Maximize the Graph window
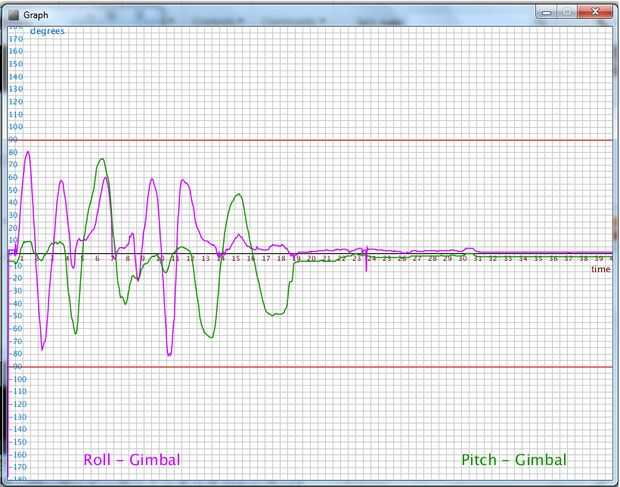Viewport: 620px width, 487px height. pos(566,12)
